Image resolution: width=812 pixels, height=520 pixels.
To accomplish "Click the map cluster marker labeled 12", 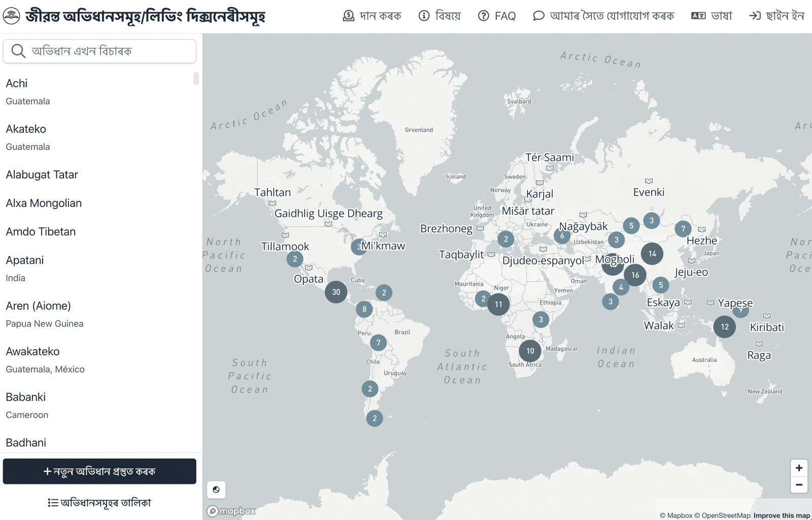I will pyautogui.click(x=725, y=327).
